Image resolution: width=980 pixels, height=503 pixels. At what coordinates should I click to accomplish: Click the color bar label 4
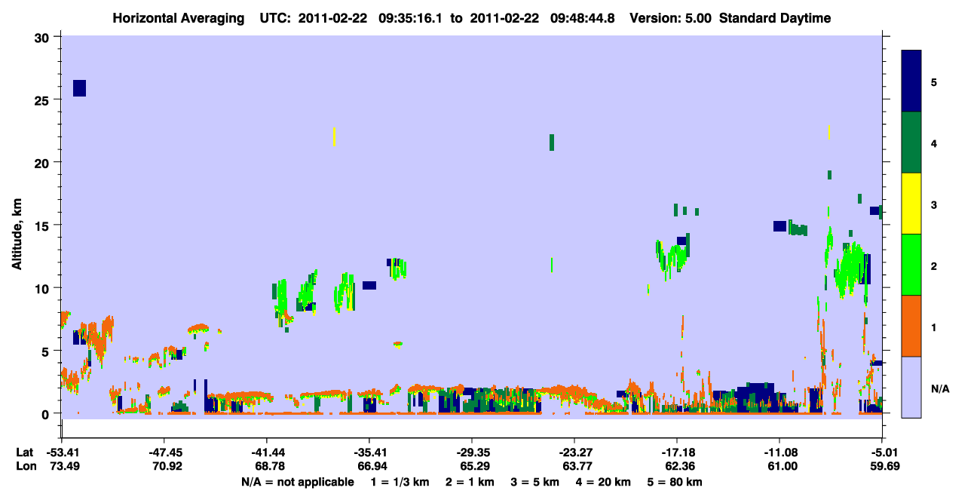935,143
